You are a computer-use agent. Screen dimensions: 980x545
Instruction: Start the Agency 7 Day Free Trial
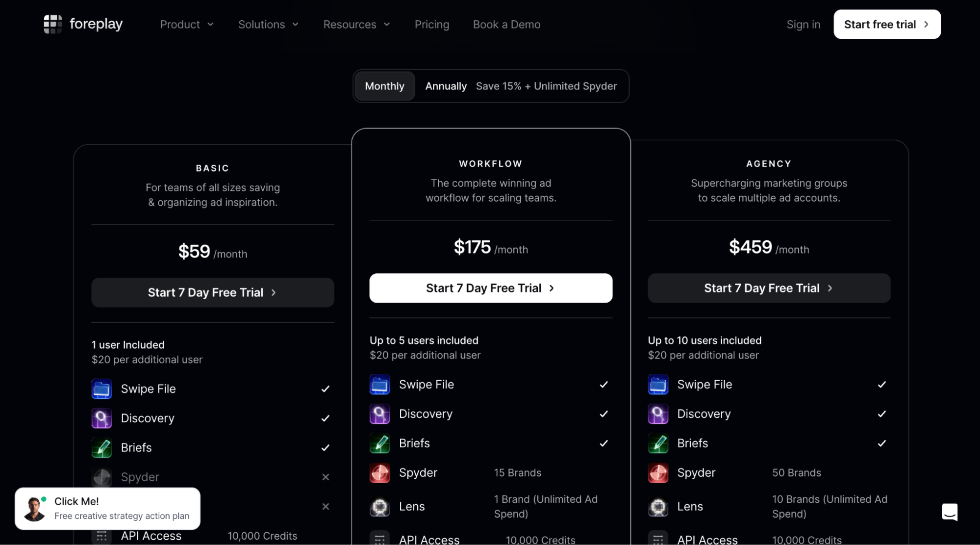tap(769, 288)
